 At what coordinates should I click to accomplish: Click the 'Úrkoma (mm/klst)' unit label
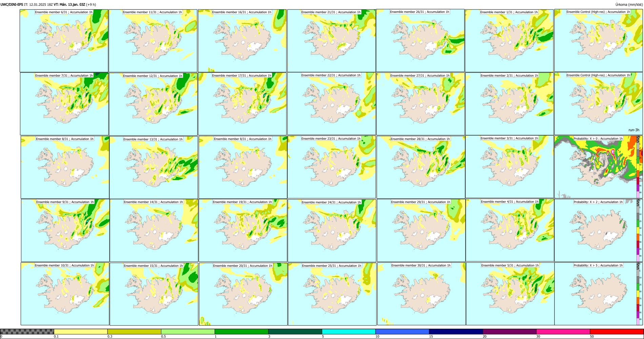coord(629,4)
